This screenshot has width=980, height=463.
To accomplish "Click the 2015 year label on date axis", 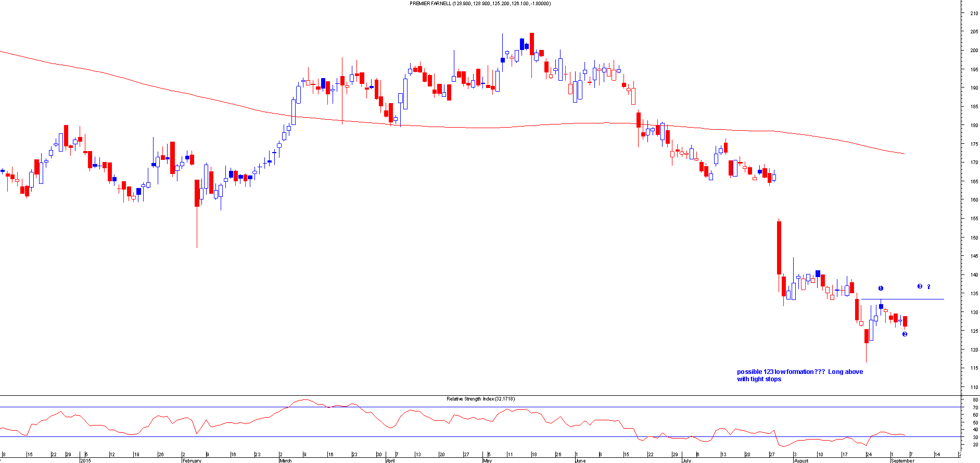I will [x=85, y=460].
